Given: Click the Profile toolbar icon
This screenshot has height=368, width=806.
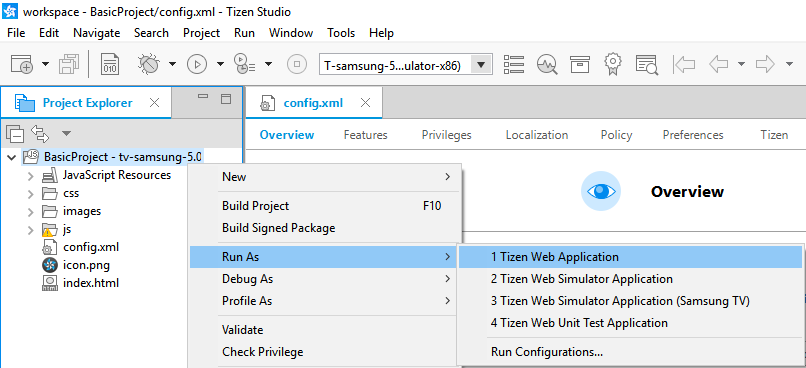Looking at the screenshot, I should tap(245, 64).
